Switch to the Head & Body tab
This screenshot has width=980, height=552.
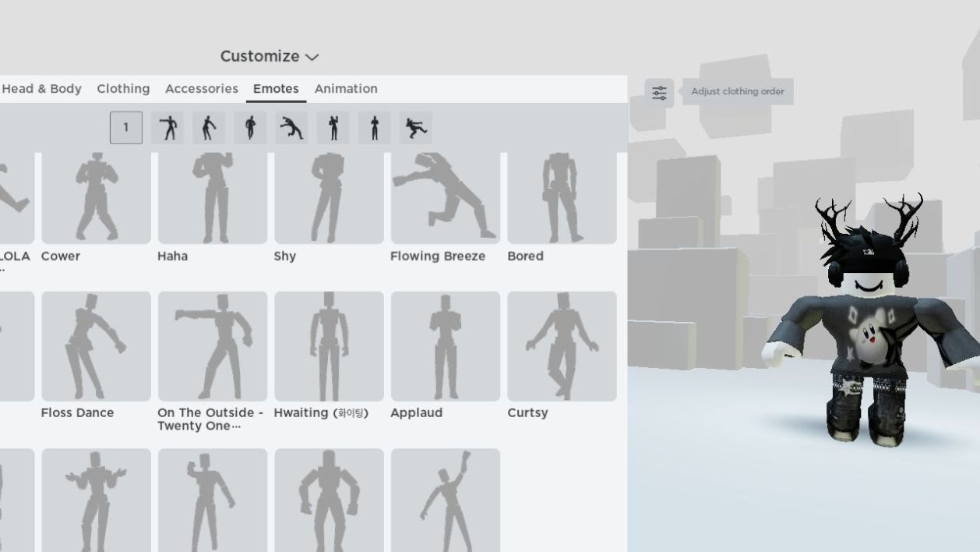tap(41, 89)
